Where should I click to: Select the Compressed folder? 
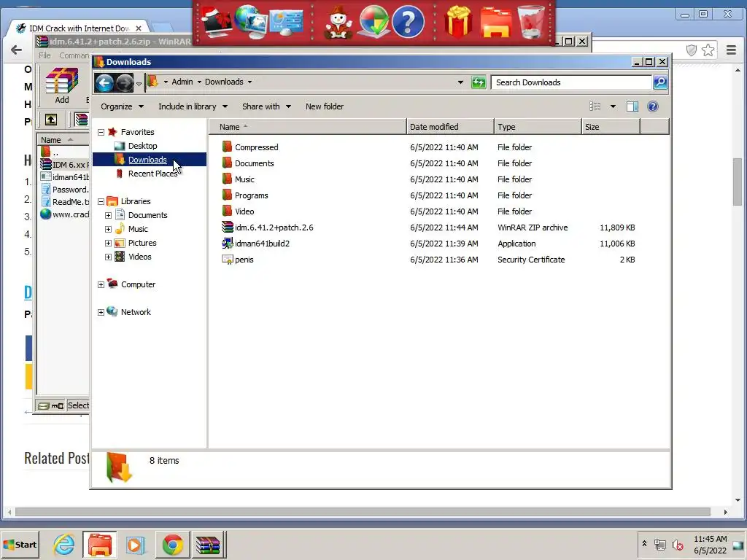(256, 147)
